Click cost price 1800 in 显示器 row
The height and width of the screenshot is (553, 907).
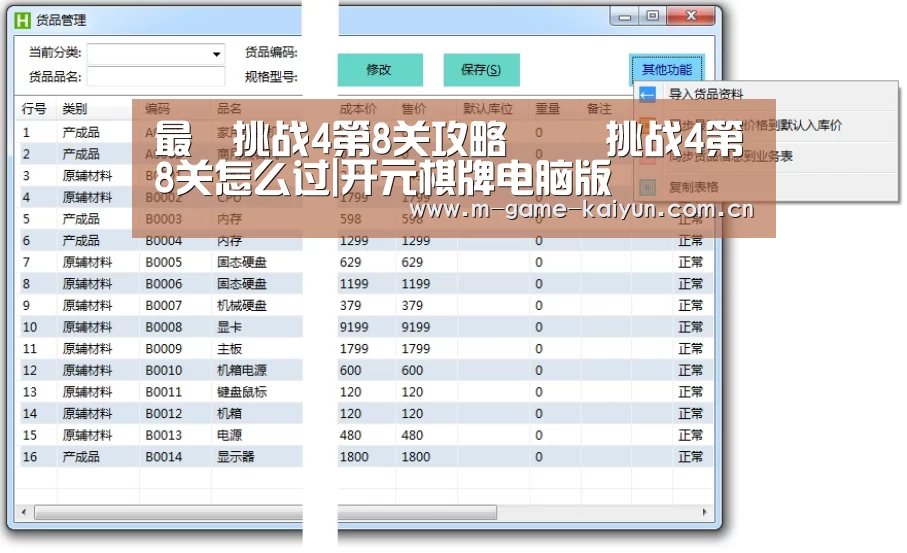(354, 457)
